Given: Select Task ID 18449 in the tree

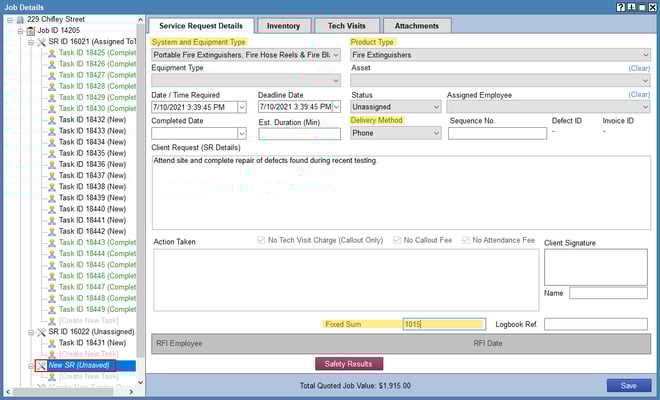Looking at the screenshot, I should coord(97,309).
